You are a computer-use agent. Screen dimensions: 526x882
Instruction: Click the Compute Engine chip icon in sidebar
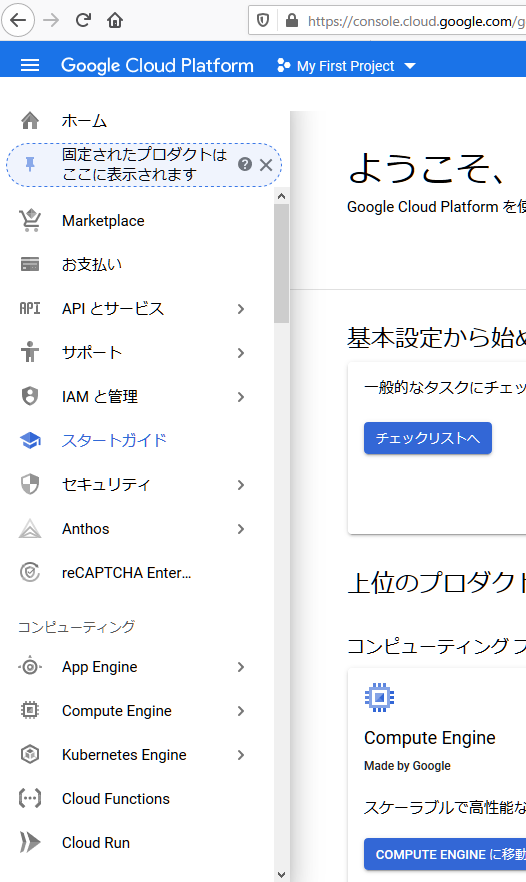click(30, 711)
